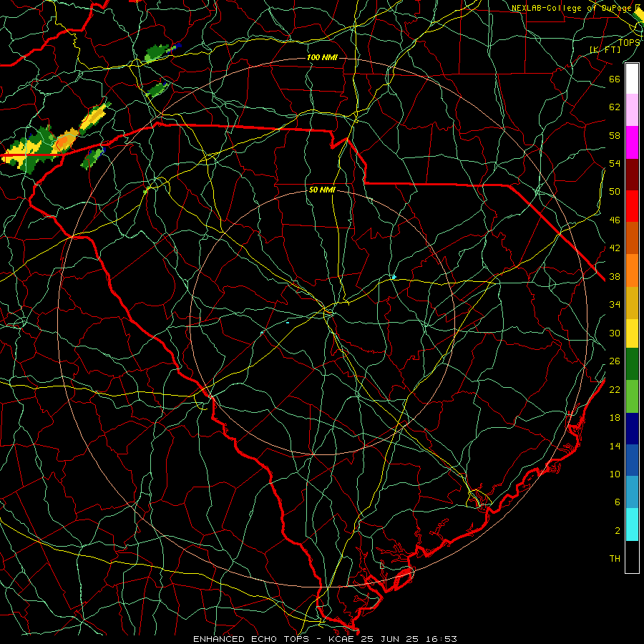Click the "25 JUN 25" date text

coord(389,639)
